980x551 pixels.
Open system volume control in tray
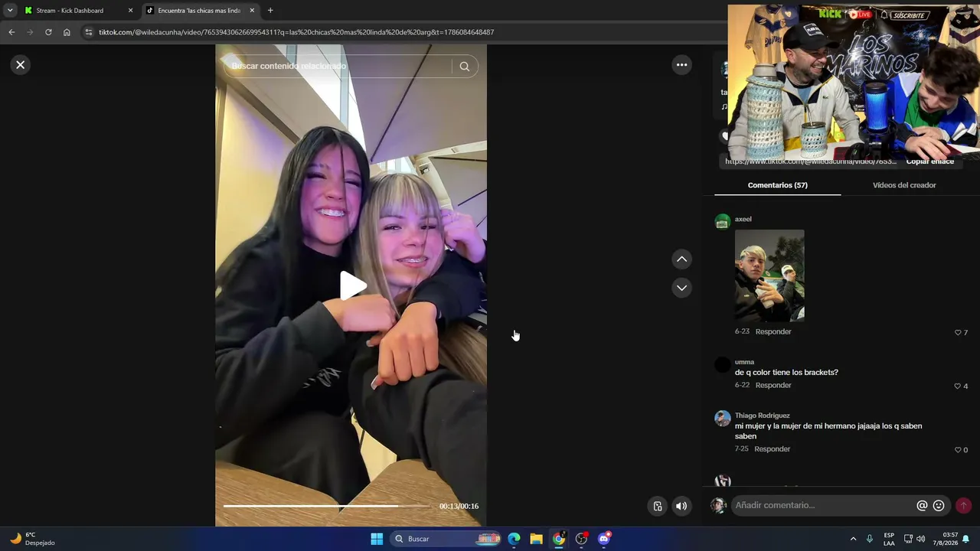pyautogui.click(x=920, y=539)
